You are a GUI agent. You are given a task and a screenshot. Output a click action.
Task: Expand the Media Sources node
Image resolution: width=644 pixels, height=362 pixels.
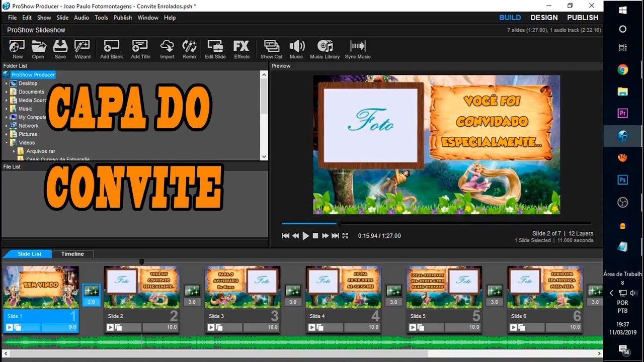pyautogui.click(x=7, y=101)
